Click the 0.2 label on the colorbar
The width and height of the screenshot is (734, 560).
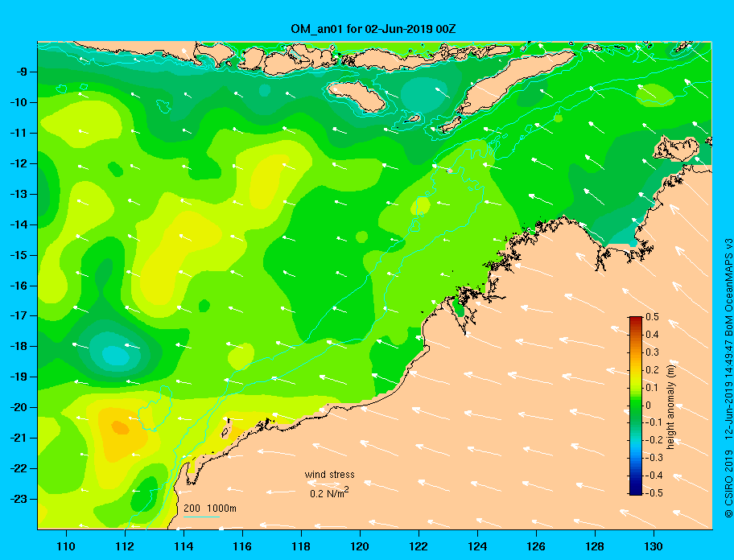coord(653,369)
